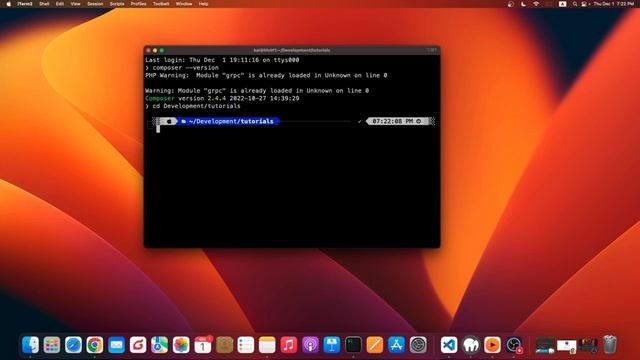Open System Settings from the dock
This screenshot has height=360, width=640.
(418, 345)
